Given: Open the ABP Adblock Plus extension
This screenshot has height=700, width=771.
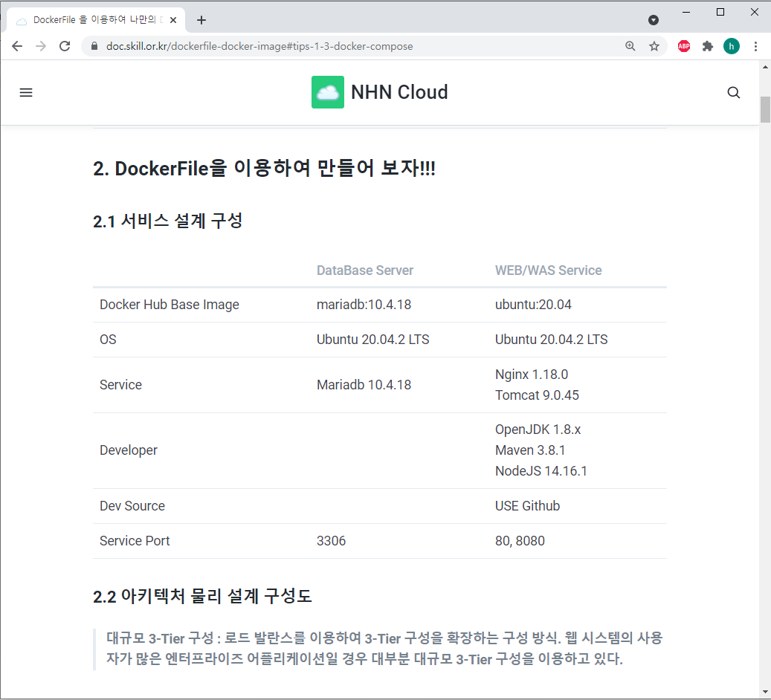Looking at the screenshot, I should [683, 46].
